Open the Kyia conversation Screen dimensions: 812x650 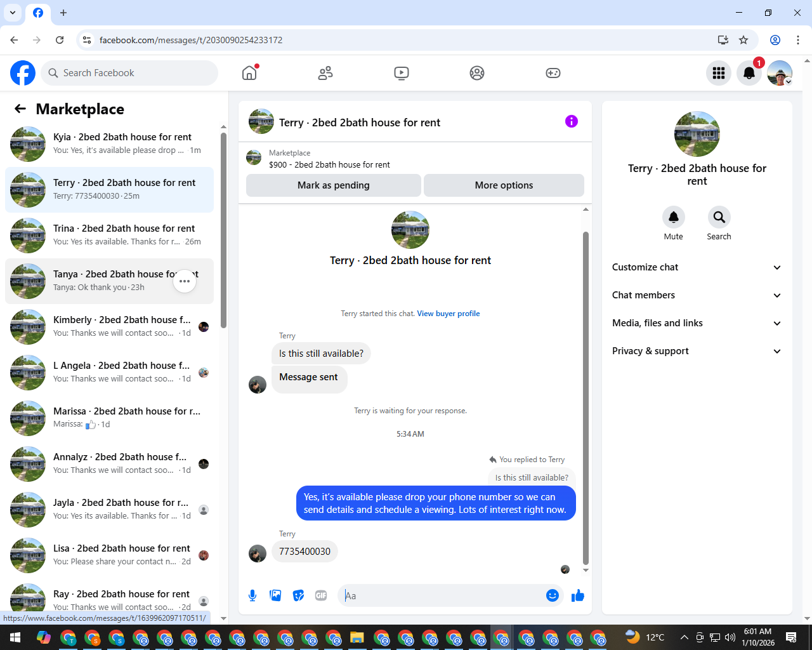tap(109, 144)
